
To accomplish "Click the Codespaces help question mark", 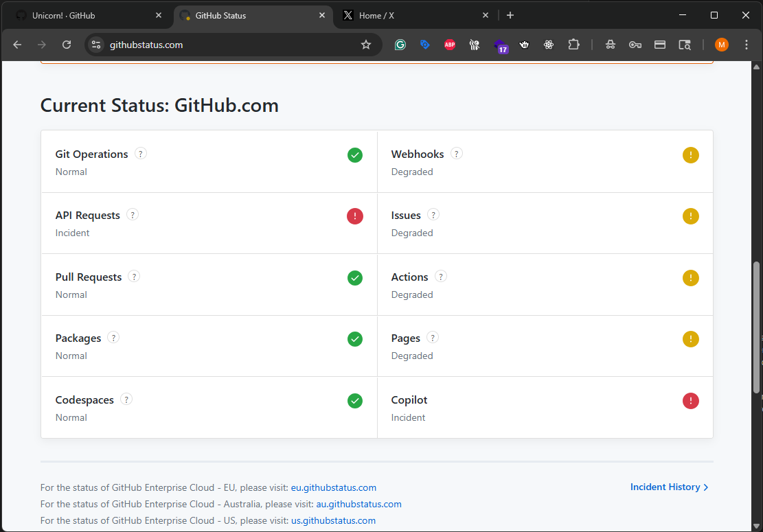I will (126, 400).
